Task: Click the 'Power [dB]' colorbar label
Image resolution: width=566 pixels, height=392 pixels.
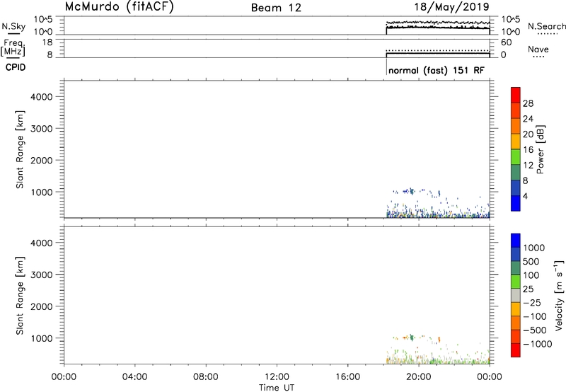Action: (x=540, y=149)
